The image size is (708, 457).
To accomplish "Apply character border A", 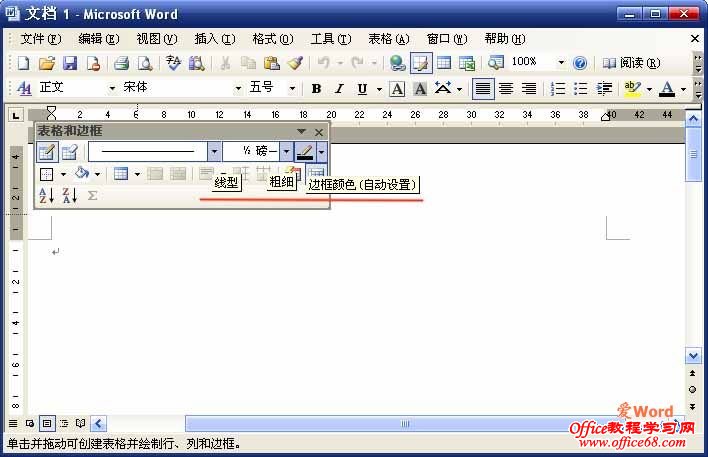I will pyautogui.click(x=397, y=89).
